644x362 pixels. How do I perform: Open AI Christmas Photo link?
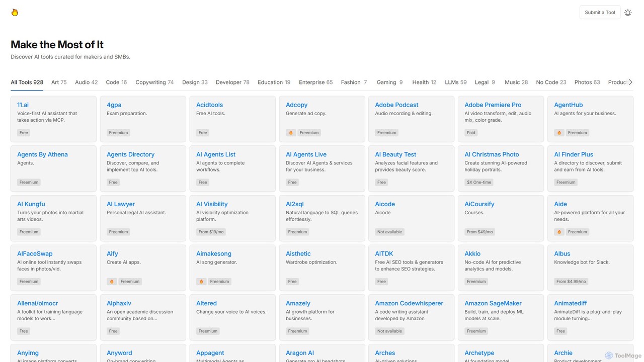[492, 155]
